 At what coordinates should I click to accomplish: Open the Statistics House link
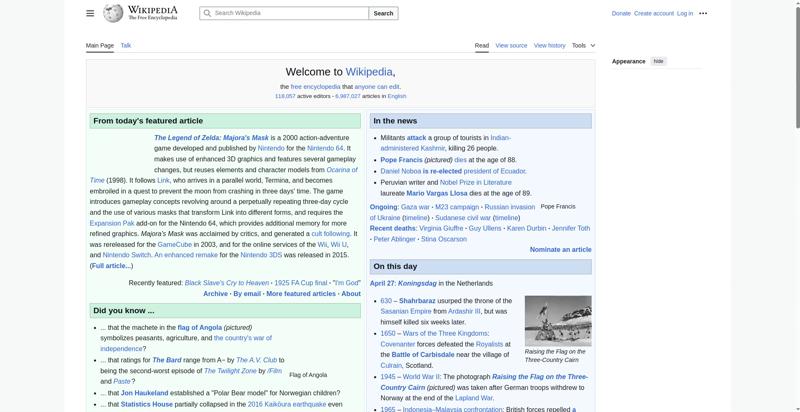[146, 404]
